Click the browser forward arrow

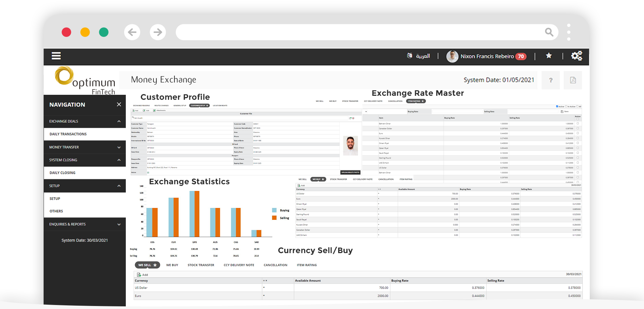tap(158, 32)
